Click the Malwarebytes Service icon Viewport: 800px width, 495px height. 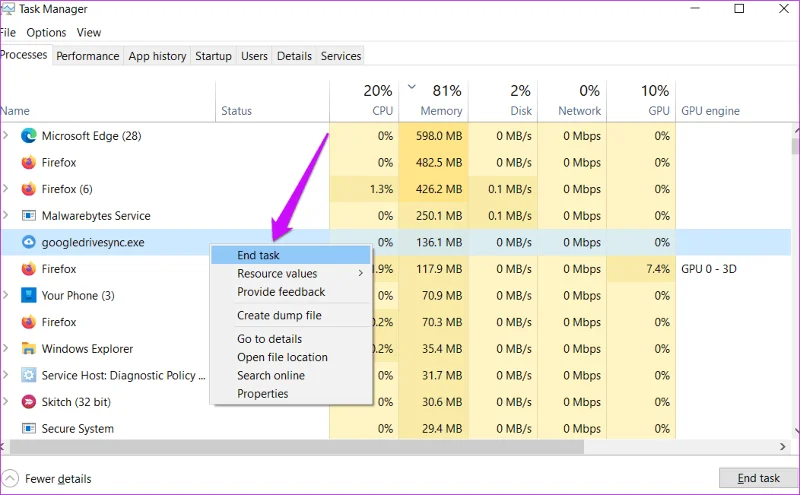click(29, 215)
